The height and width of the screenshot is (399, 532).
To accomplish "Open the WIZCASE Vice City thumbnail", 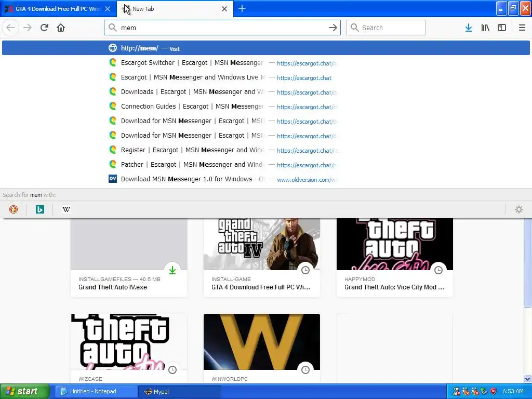I will click(129, 342).
